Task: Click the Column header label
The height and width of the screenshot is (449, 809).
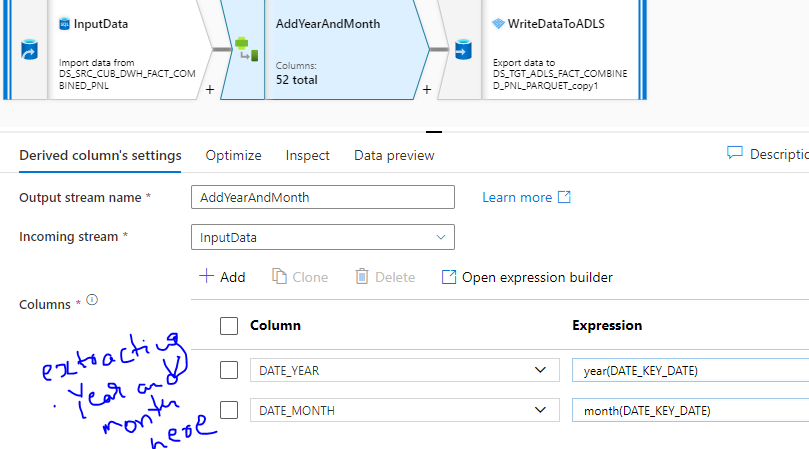Action: click(276, 325)
